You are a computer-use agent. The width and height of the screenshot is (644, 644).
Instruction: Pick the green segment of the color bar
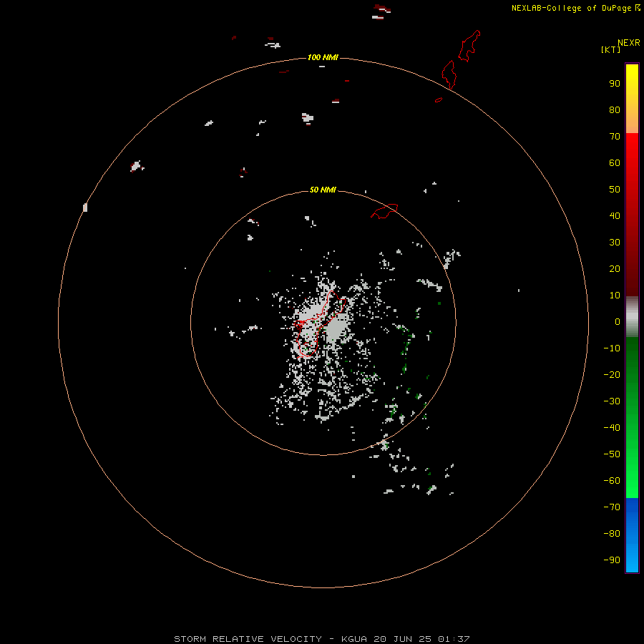(x=632, y=417)
